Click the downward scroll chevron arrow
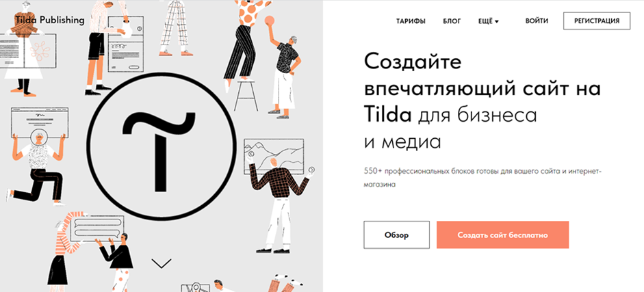Image resolution: width=644 pixels, height=292 pixels. pyautogui.click(x=162, y=263)
